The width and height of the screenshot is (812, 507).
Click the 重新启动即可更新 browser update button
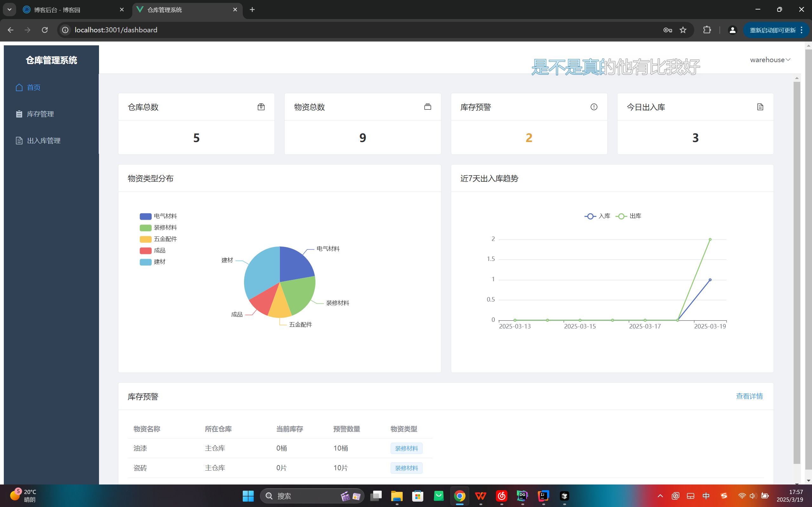tap(772, 30)
